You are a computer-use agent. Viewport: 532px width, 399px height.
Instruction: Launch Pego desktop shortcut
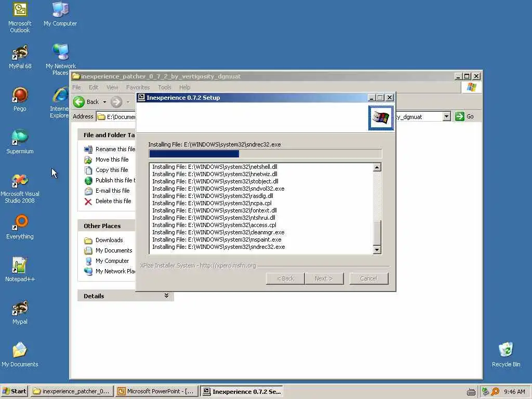click(x=20, y=99)
